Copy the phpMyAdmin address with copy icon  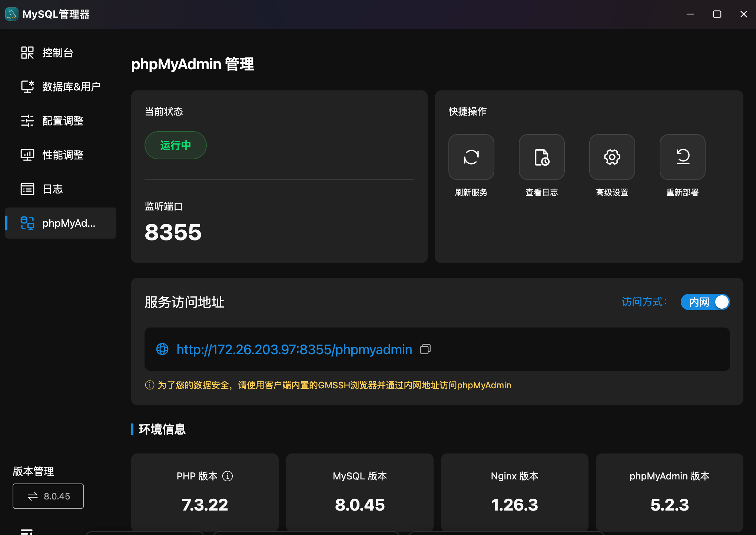tap(425, 349)
